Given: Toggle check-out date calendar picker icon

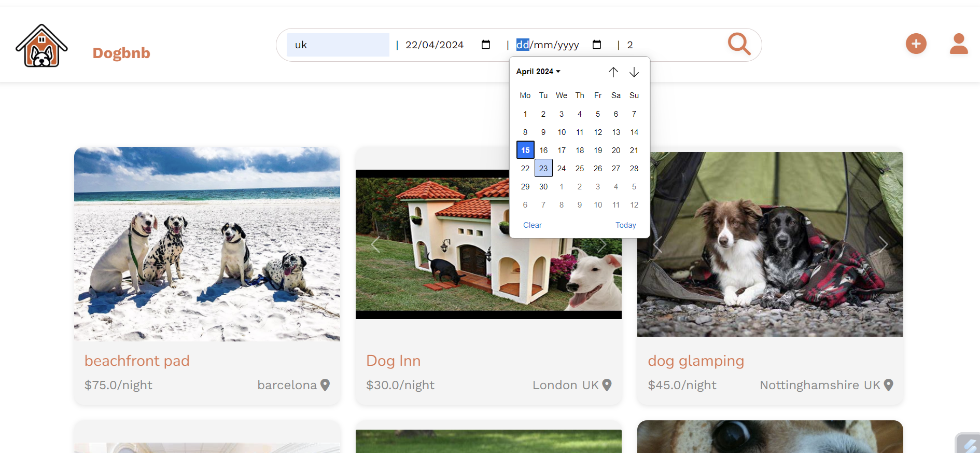Looking at the screenshot, I should point(597,45).
